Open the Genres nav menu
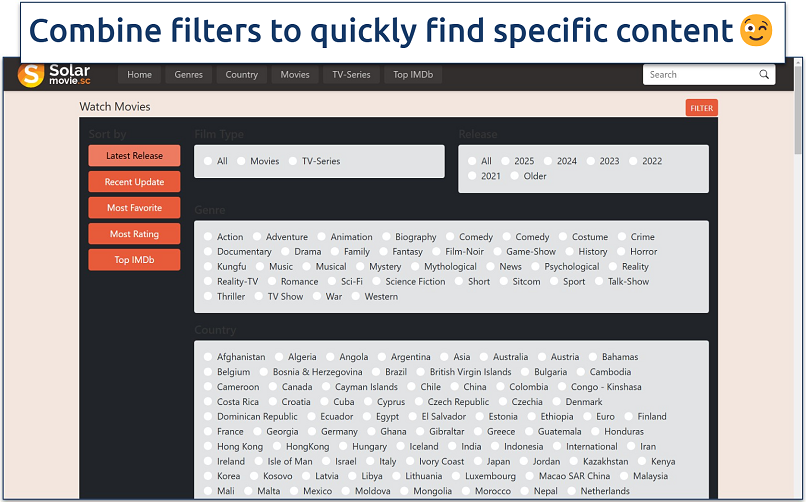Viewport: 806px width, 502px height. click(189, 75)
